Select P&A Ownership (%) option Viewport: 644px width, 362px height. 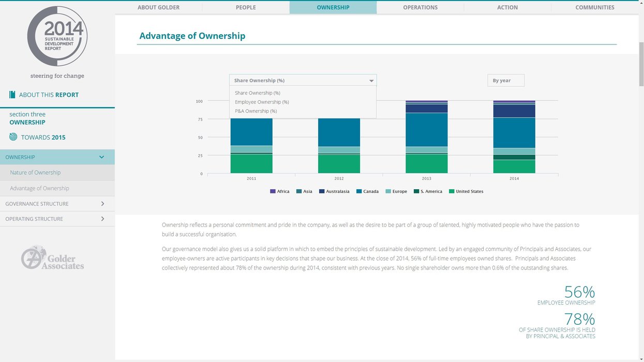point(256,111)
